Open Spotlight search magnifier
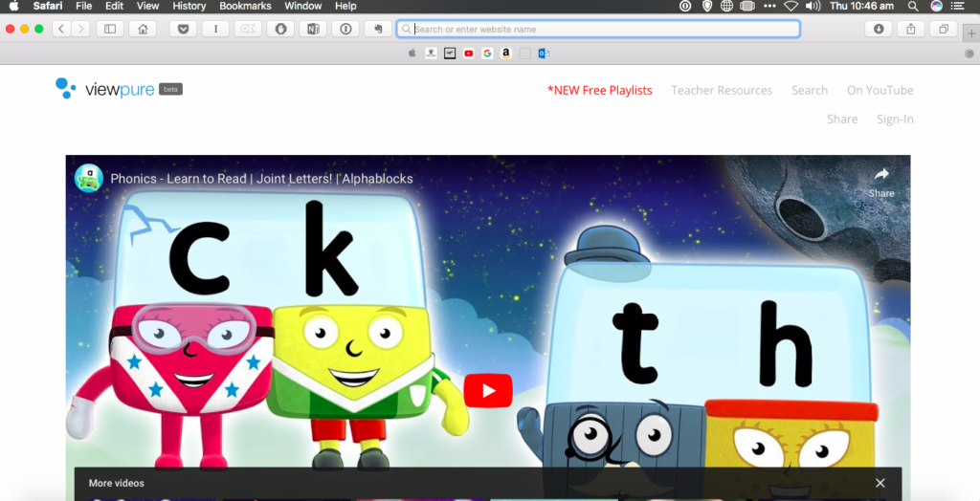The width and height of the screenshot is (980, 501). click(x=913, y=7)
